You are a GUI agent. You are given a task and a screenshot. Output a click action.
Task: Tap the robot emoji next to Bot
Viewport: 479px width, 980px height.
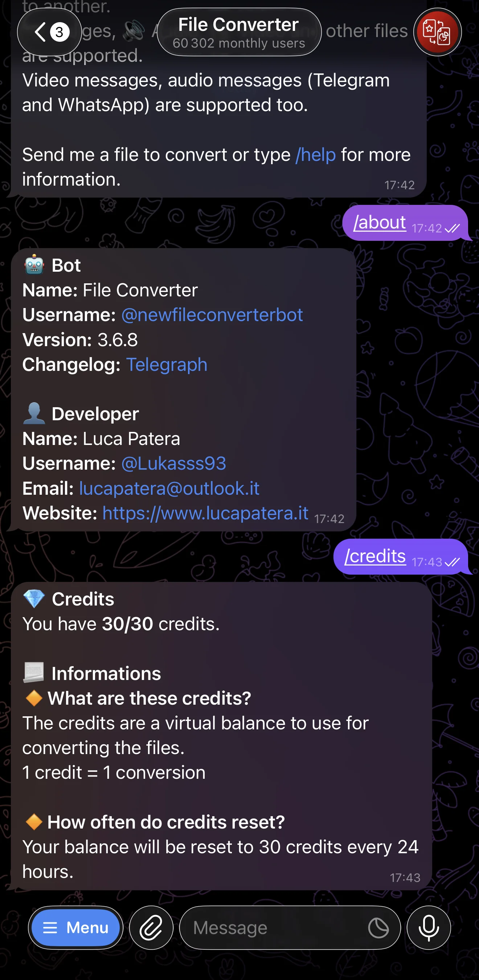click(34, 264)
